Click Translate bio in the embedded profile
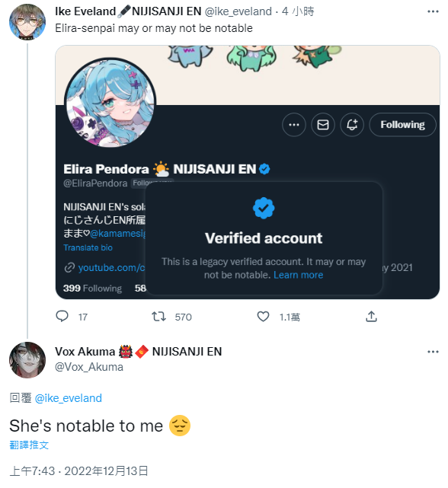 (x=88, y=247)
